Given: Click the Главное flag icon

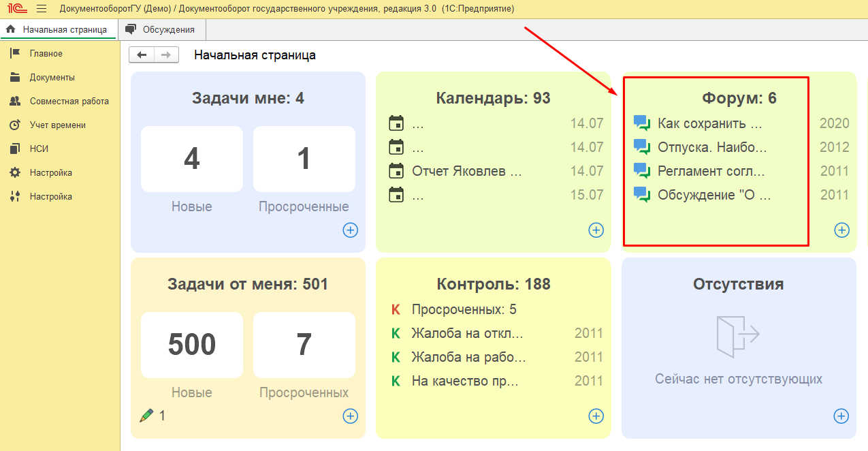Looking at the screenshot, I should point(15,54).
